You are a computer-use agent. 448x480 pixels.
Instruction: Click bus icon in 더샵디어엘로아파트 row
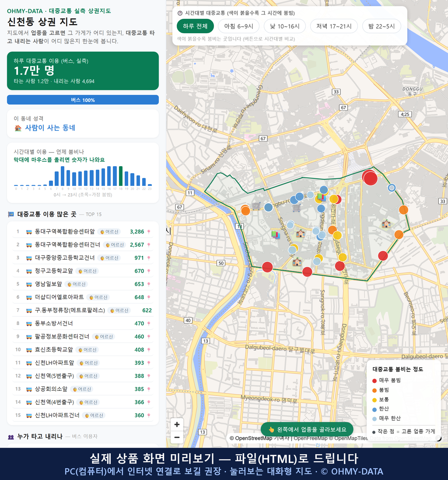tap(29, 298)
